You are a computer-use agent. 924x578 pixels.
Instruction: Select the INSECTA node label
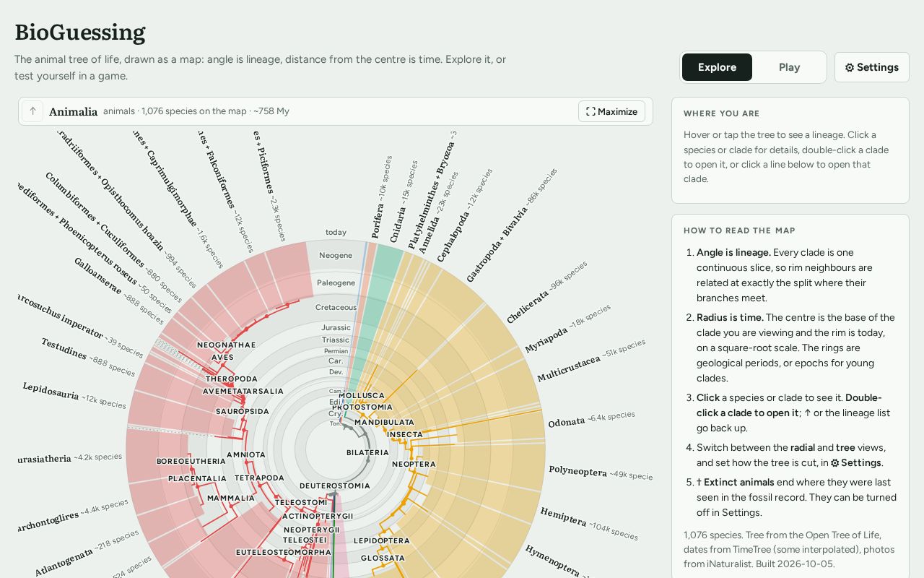tap(404, 435)
